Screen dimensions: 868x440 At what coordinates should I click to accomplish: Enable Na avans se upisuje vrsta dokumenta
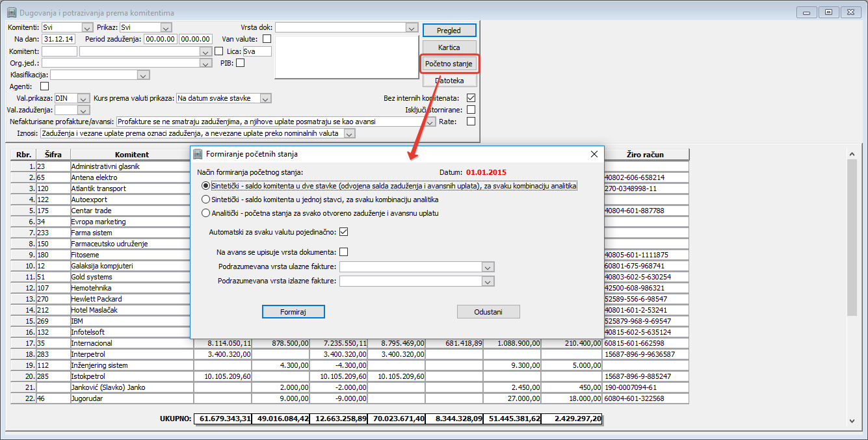point(344,252)
